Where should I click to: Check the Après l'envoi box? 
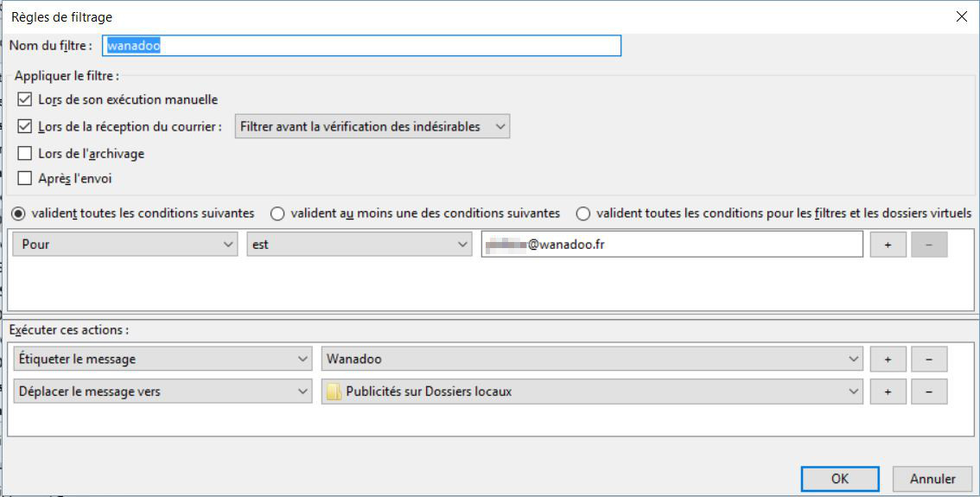click(25, 180)
